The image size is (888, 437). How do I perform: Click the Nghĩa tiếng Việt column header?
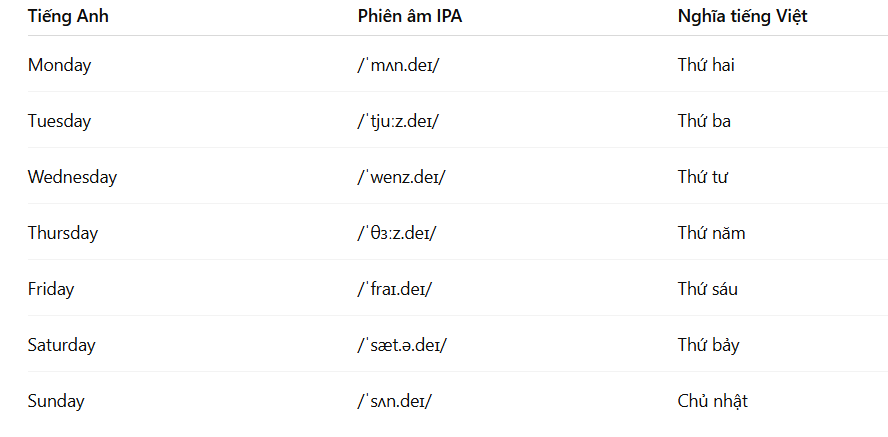tap(742, 16)
